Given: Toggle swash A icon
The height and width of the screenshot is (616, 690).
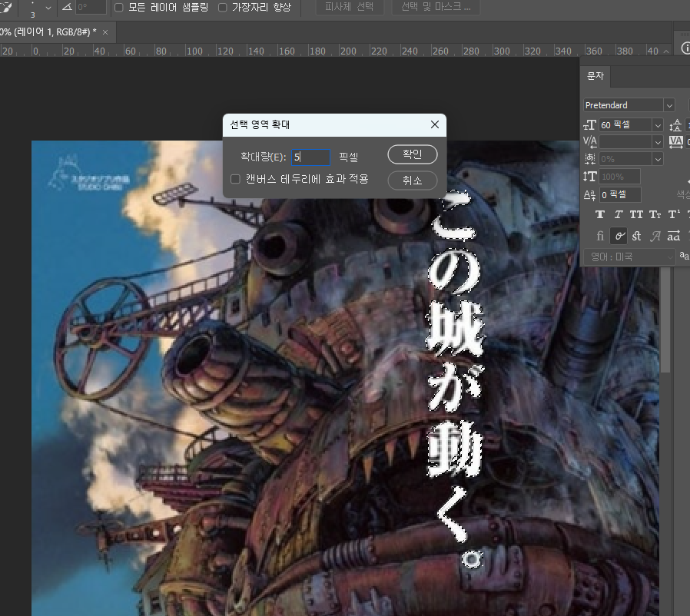Looking at the screenshot, I should (x=655, y=237).
